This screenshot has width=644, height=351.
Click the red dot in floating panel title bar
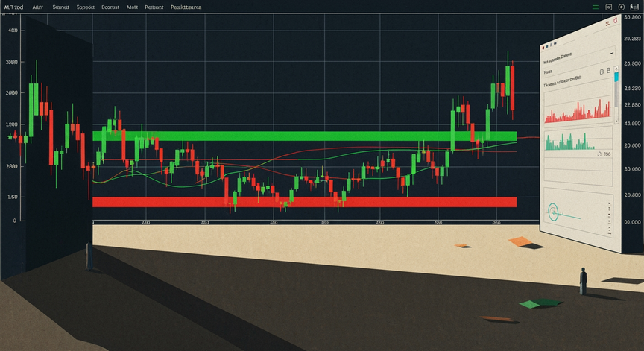coord(543,48)
